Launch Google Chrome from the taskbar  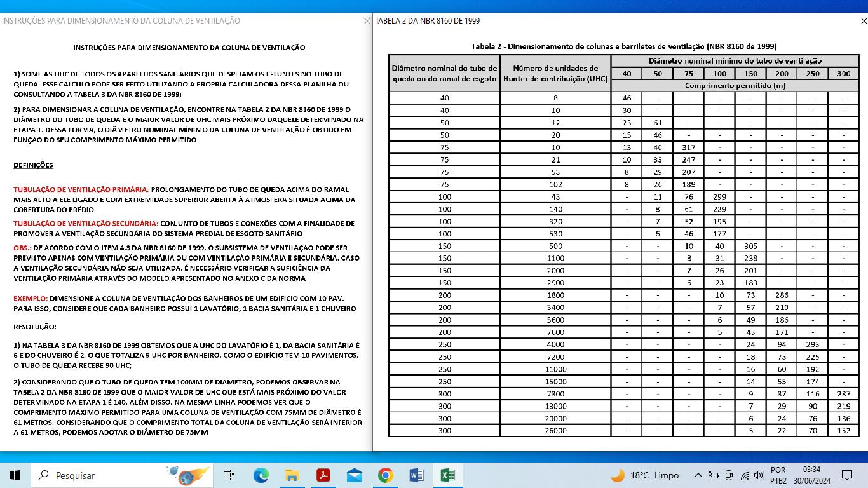pyautogui.click(x=385, y=475)
